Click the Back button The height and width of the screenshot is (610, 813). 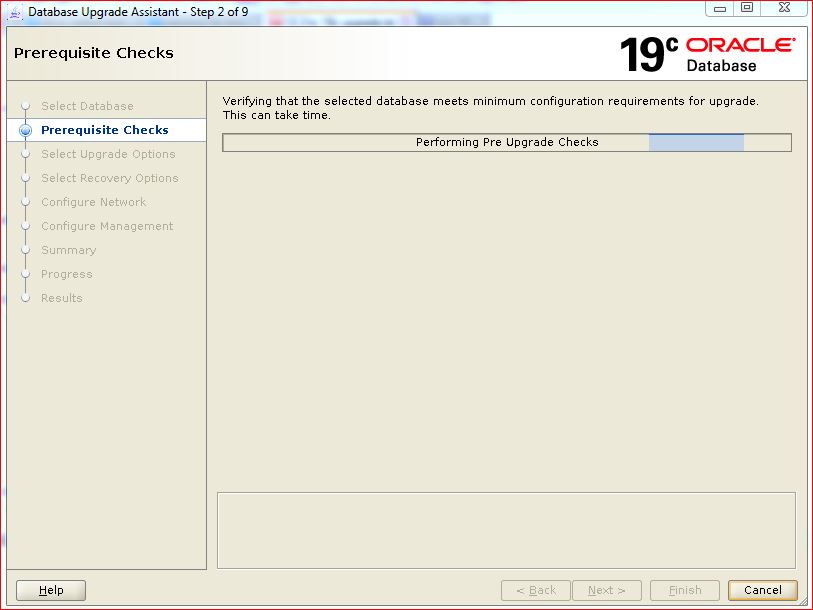click(x=535, y=590)
